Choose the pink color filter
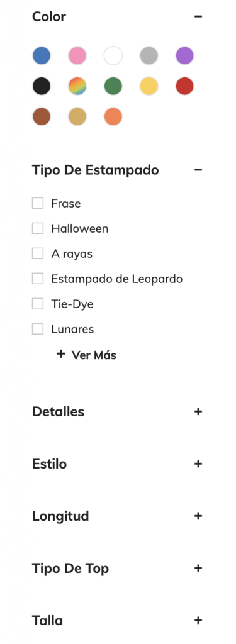Screen dimensions: 236x644 tap(77, 56)
